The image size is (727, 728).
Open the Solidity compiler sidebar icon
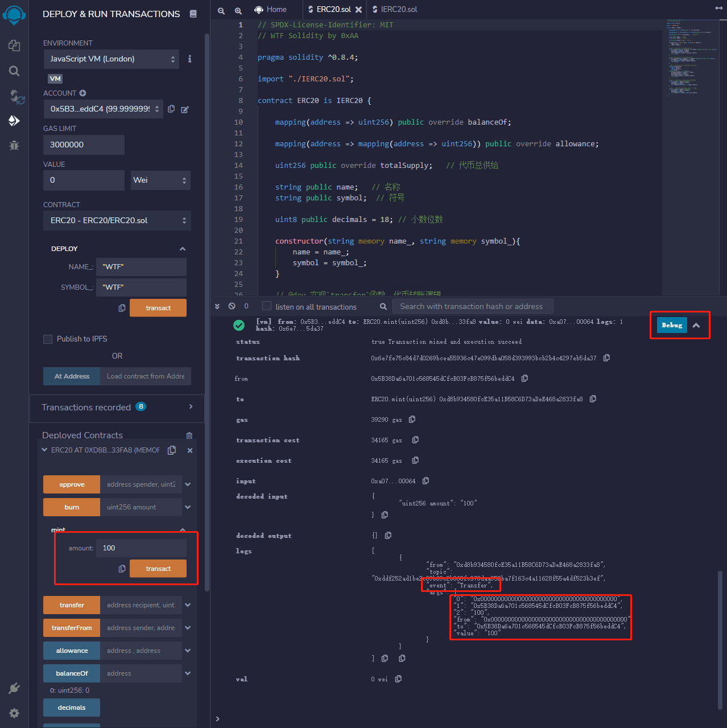(x=14, y=97)
